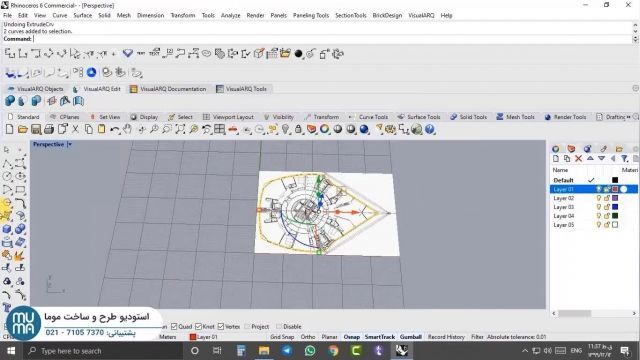Click the Undo arrow icon
Image resolution: width=640 pixels, height=360 pixels.
115,129
